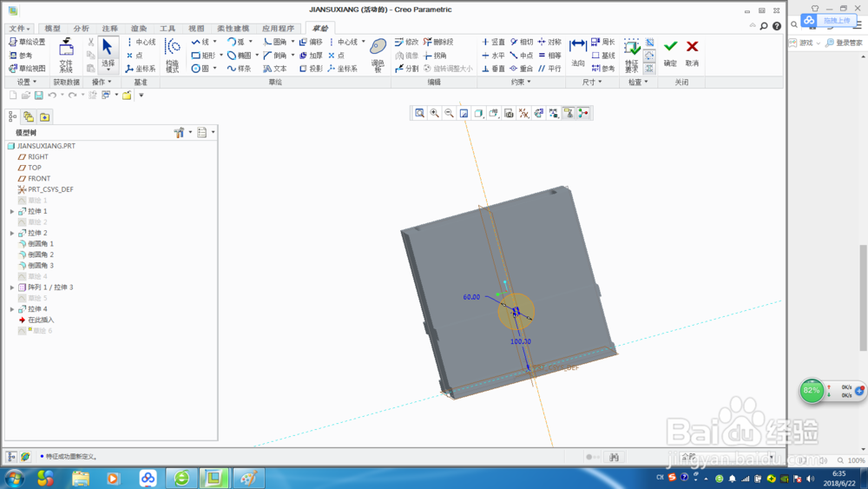
Task: Open the 调色板 sketch palette
Action: tap(378, 56)
